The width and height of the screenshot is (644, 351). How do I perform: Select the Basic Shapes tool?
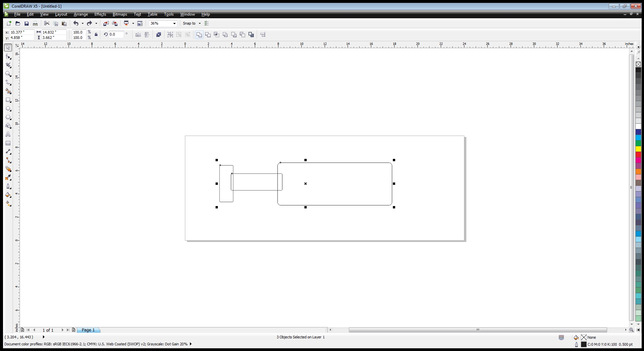[x=8, y=126]
